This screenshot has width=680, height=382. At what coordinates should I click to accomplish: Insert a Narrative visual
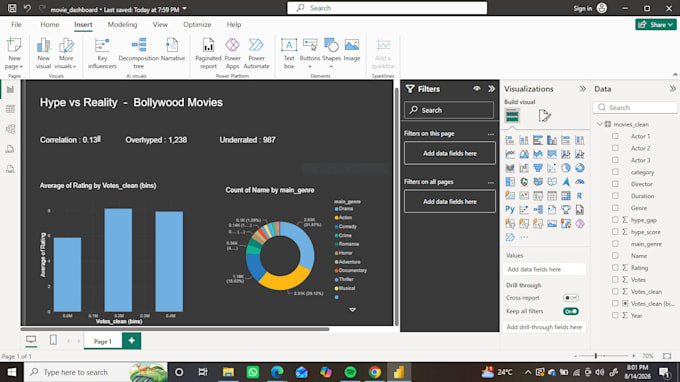[173, 49]
